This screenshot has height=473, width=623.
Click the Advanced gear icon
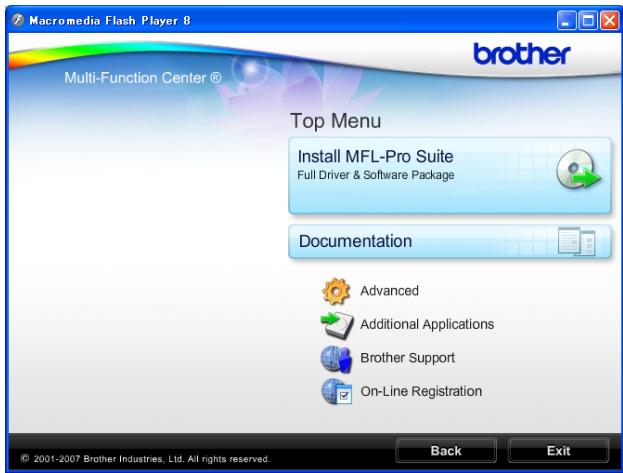(x=336, y=291)
